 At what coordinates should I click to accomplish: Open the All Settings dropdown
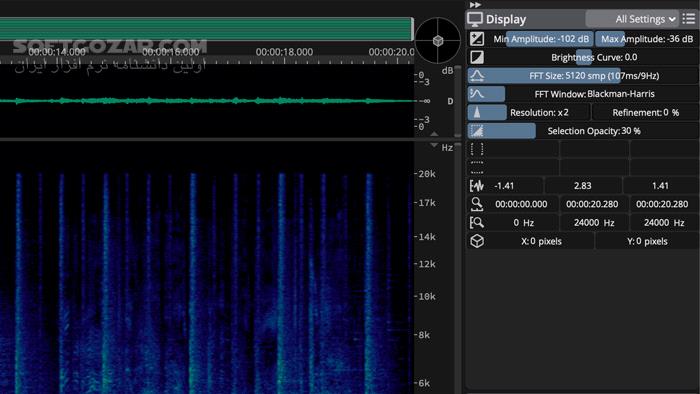pyautogui.click(x=632, y=19)
